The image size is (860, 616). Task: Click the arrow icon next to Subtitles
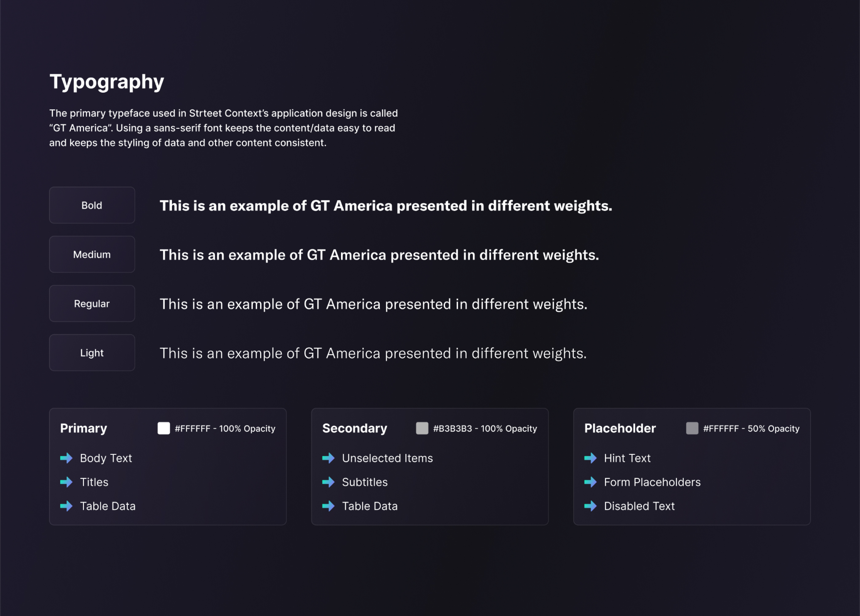[328, 482]
